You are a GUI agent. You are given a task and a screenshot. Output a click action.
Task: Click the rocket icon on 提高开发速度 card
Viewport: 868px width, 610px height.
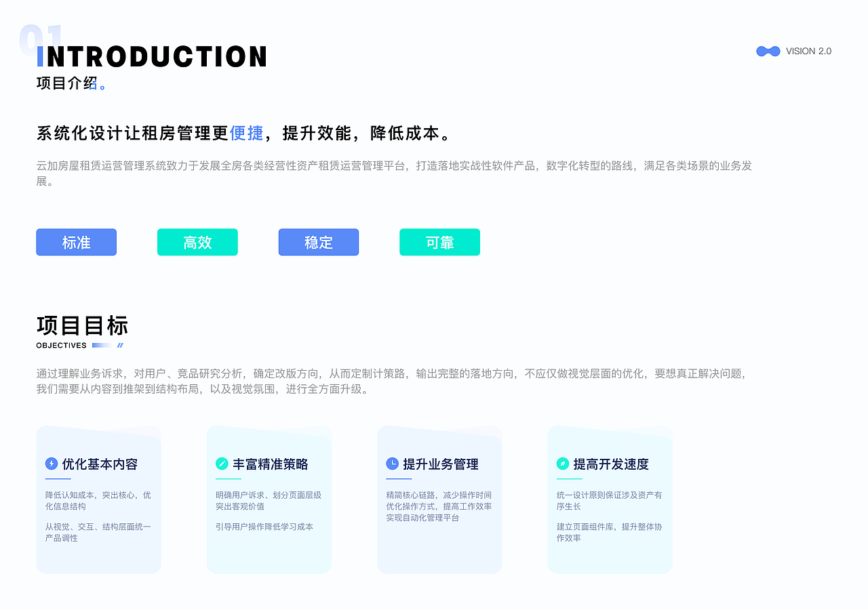point(564,464)
